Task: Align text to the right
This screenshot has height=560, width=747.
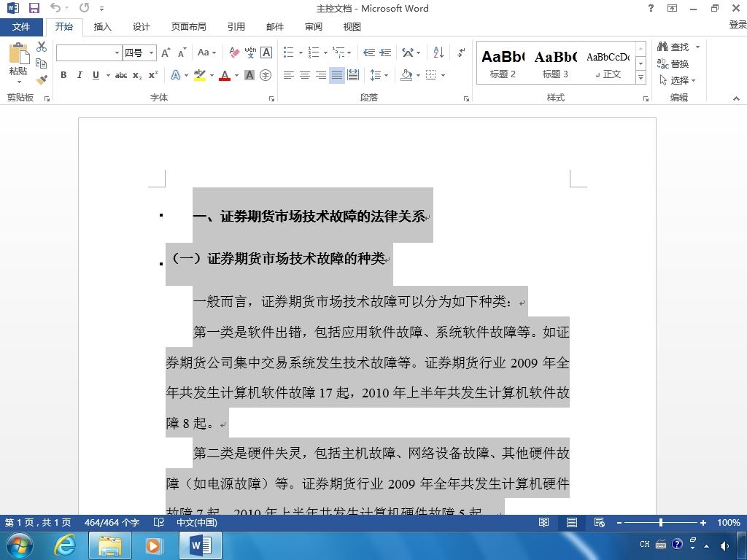Action: coord(321,75)
